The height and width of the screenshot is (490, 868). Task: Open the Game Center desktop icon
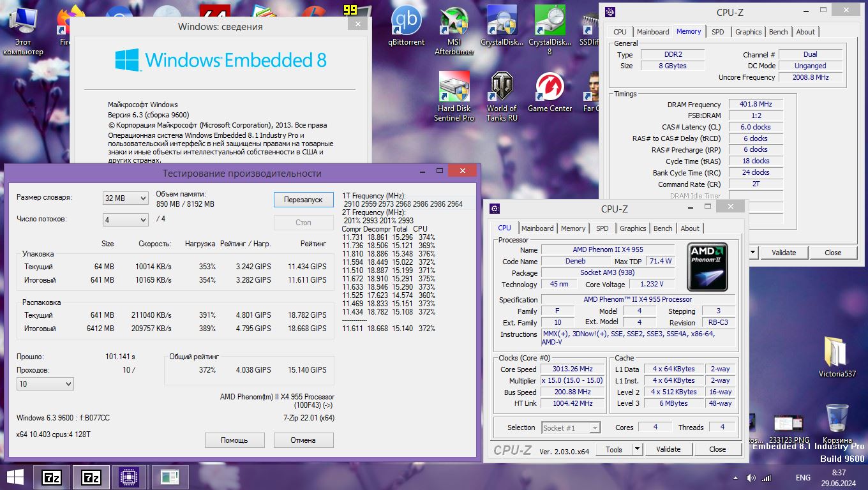point(550,92)
